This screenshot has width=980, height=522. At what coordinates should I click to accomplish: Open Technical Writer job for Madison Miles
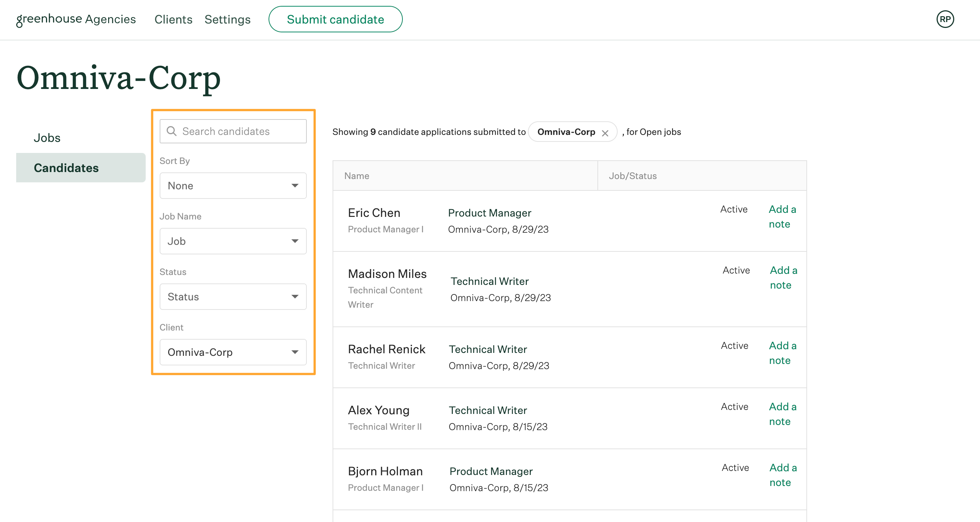click(x=490, y=281)
